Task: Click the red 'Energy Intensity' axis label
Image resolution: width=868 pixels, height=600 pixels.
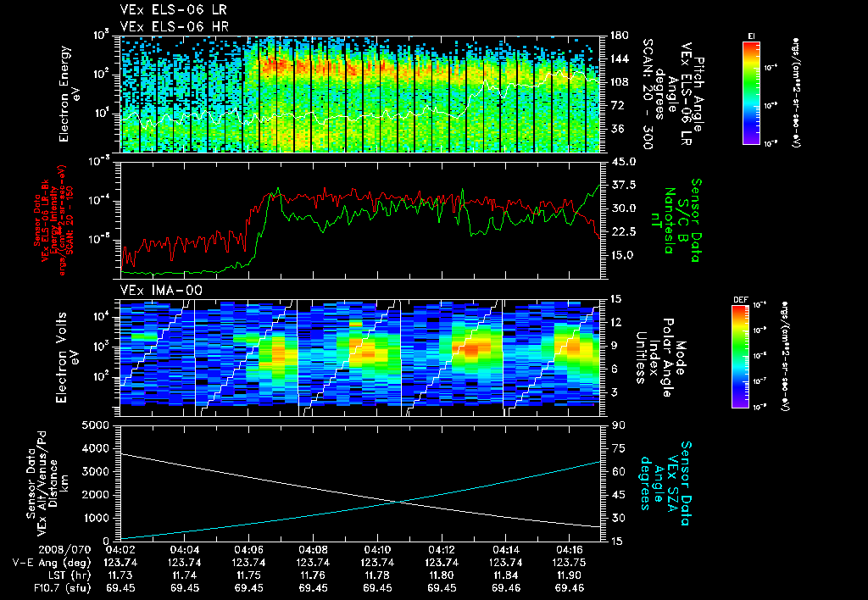Action: (x=54, y=219)
